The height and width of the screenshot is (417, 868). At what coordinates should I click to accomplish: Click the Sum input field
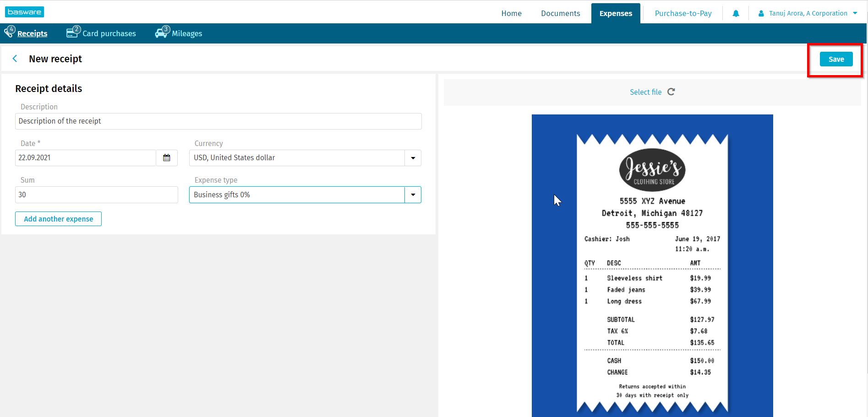point(96,195)
